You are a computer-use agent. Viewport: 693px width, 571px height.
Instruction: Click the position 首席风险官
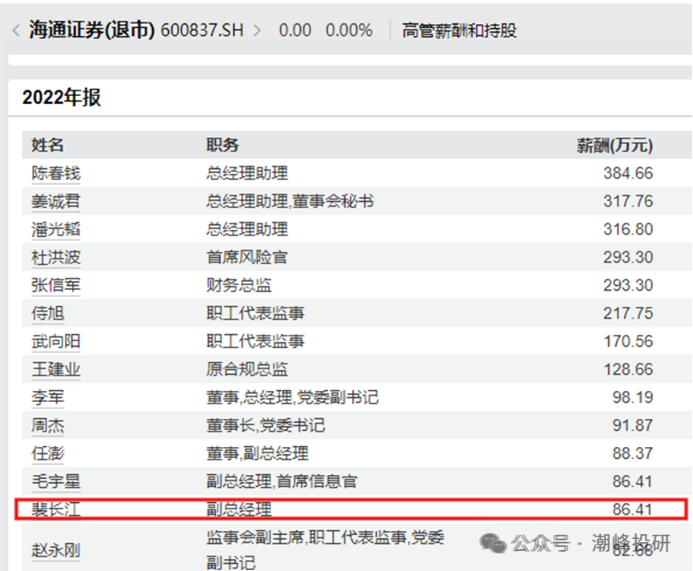click(247, 257)
